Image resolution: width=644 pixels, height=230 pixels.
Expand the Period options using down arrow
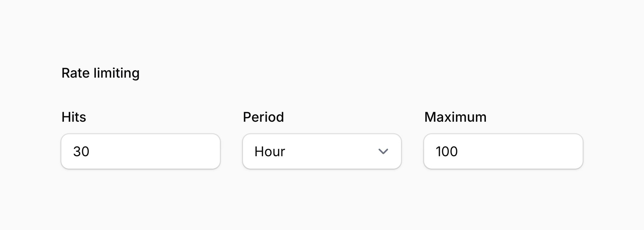[383, 151]
